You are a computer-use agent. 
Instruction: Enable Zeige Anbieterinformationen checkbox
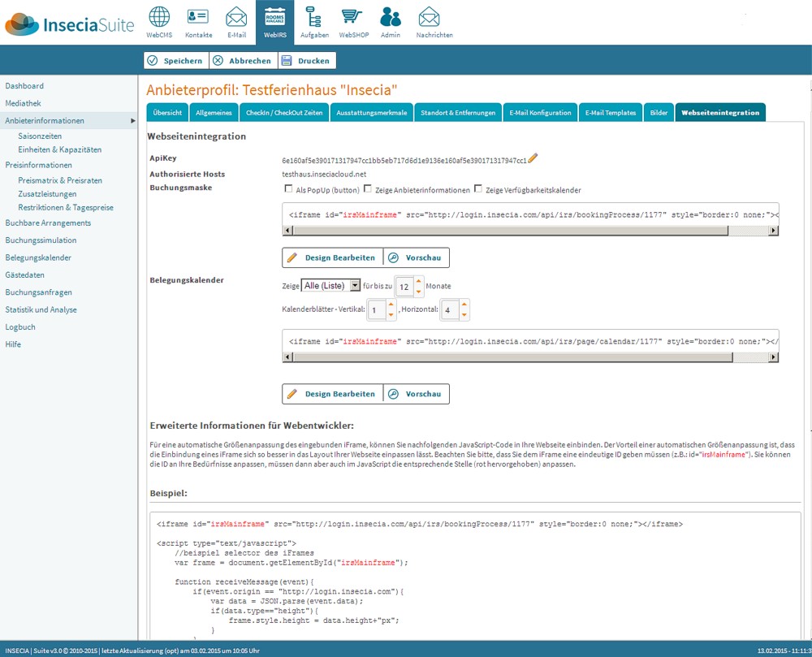pyautogui.click(x=368, y=189)
